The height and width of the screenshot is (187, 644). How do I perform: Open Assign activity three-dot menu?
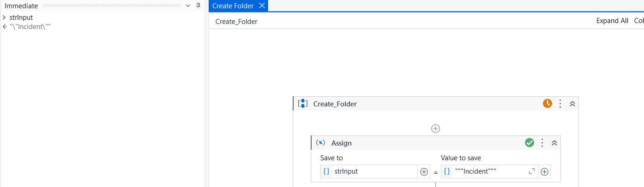(x=542, y=143)
